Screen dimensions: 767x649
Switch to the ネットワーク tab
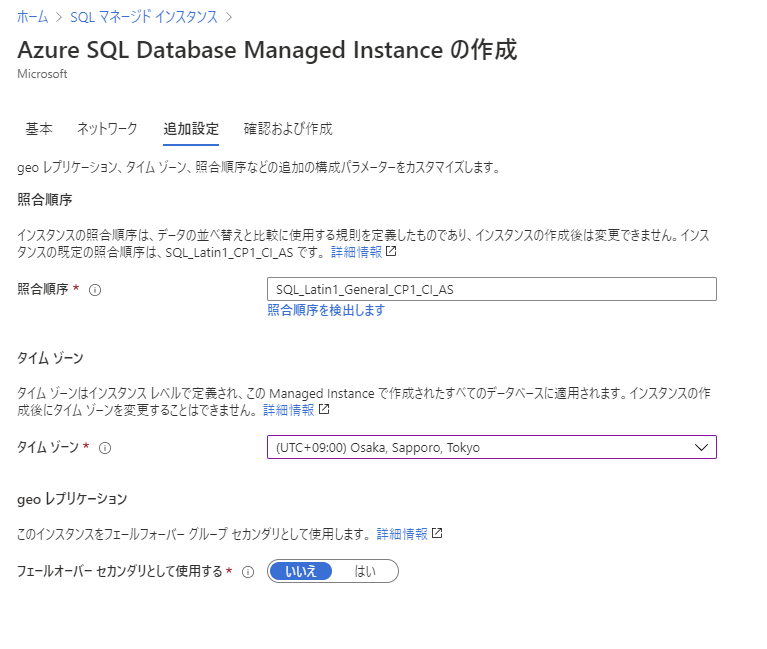coord(107,129)
